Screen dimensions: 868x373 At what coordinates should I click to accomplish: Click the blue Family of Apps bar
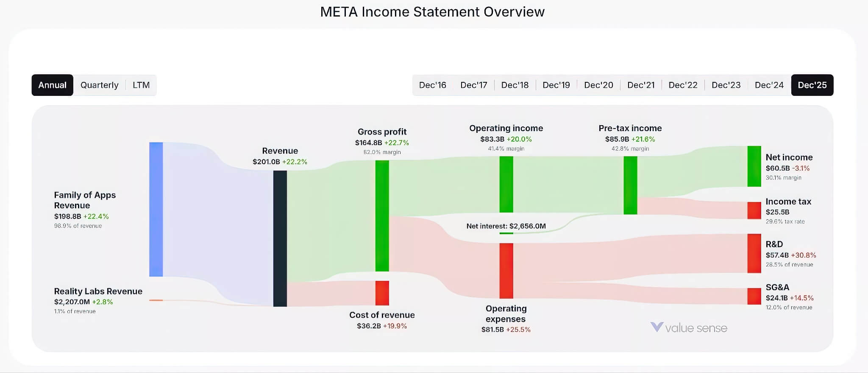coord(156,209)
